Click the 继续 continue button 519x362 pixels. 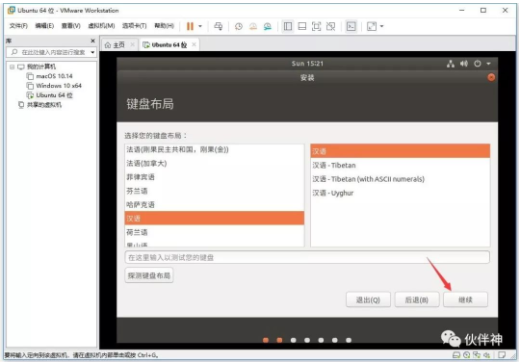(465, 300)
